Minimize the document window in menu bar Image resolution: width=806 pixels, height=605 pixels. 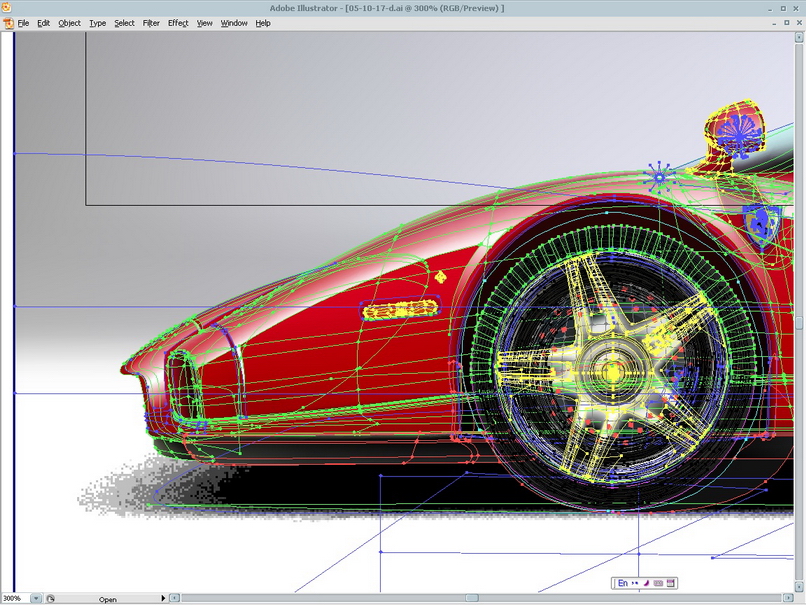[775, 23]
